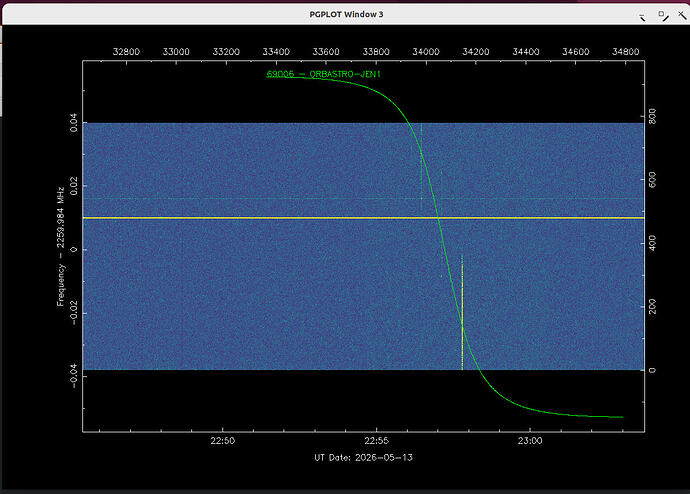Click the left axis value -0.02
Image resolution: width=690 pixels, height=494 pixels.
73,313
